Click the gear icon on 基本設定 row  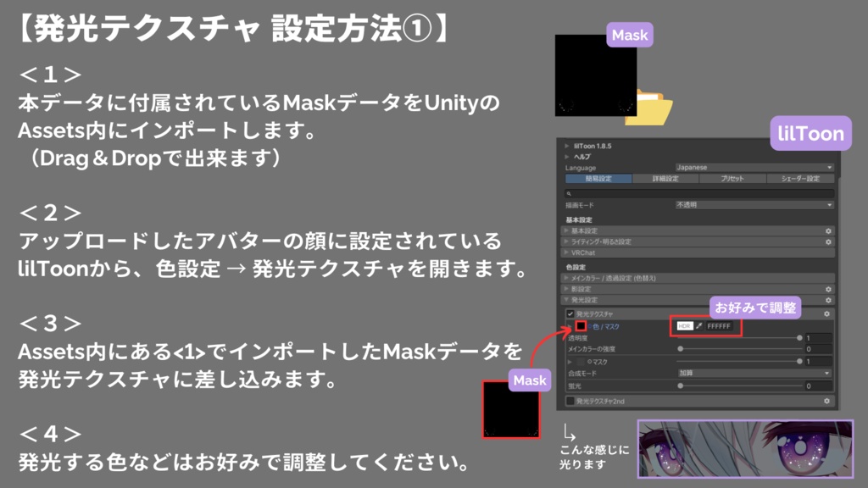tap(828, 230)
